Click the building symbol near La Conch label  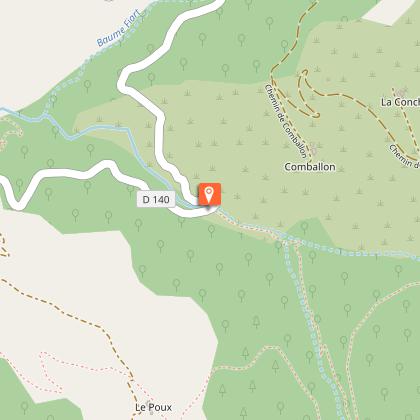tap(403, 91)
